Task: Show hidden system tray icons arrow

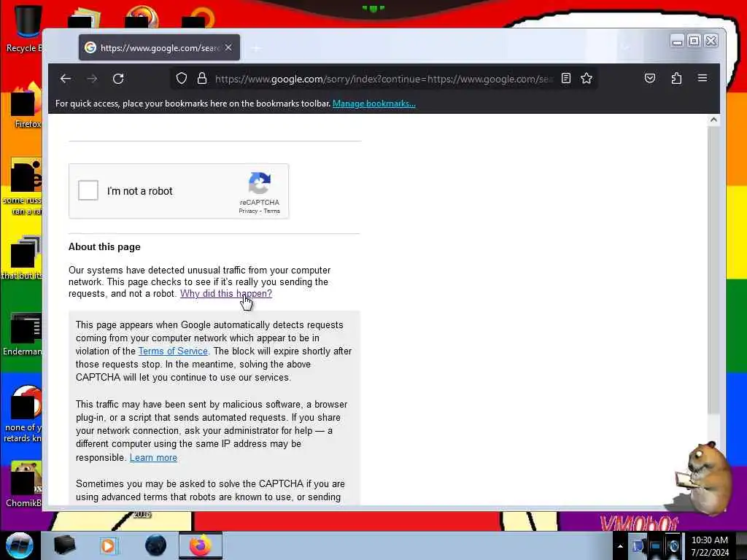Action: coord(620,546)
